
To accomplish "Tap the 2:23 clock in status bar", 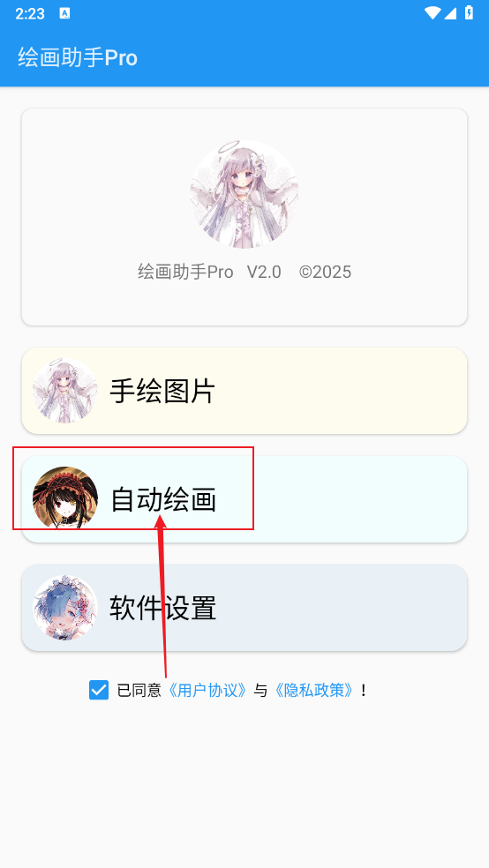I will click(x=30, y=13).
